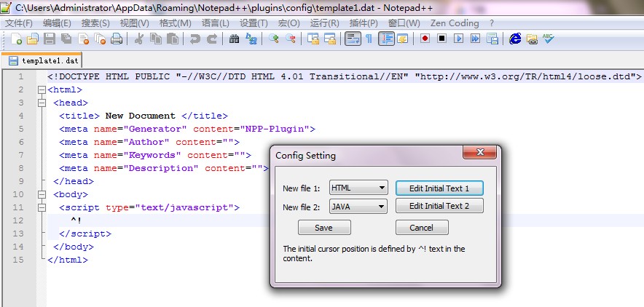Click the Close All toolbar icon
The image size is (644, 307).
pyautogui.click(x=101, y=39)
